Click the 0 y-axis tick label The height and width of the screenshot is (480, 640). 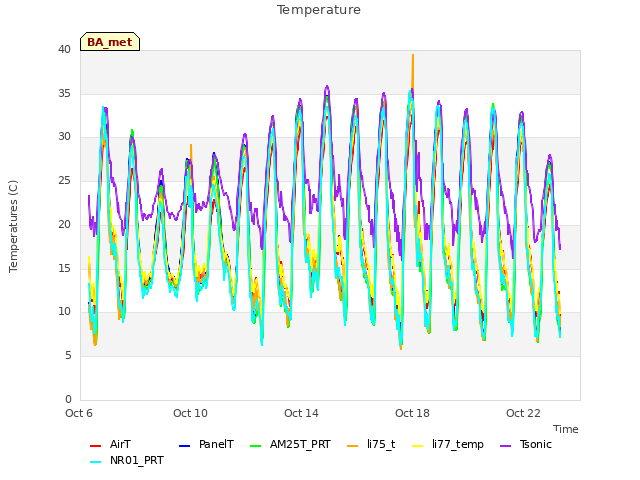[x=68, y=399]
